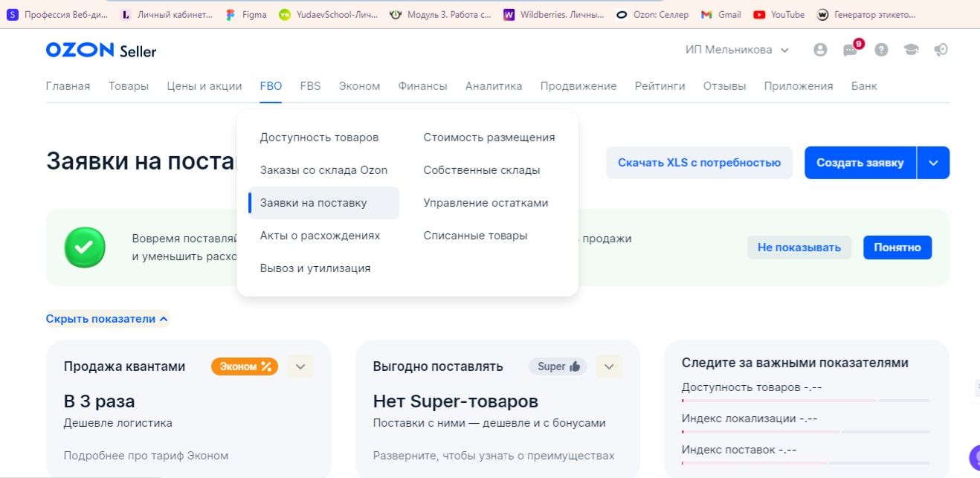Select Доступность товаров menu item
This screenshot has height=478, width=980.
click(x=320, y=138)
